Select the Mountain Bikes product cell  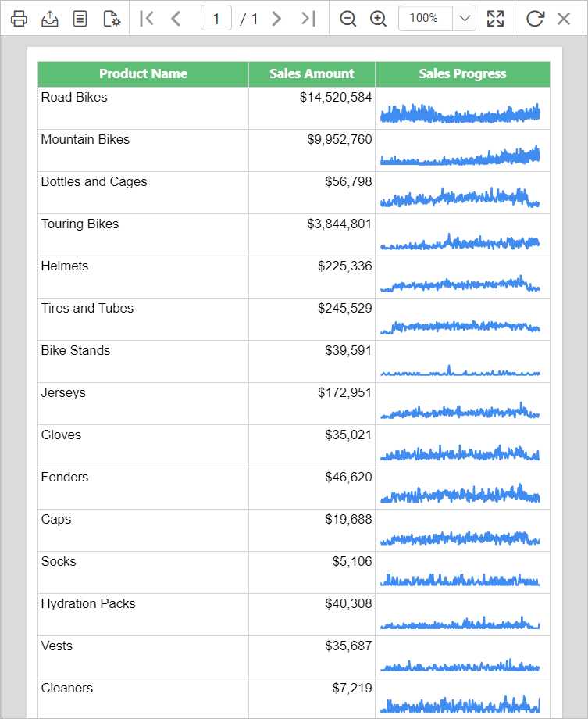point(143,150)
